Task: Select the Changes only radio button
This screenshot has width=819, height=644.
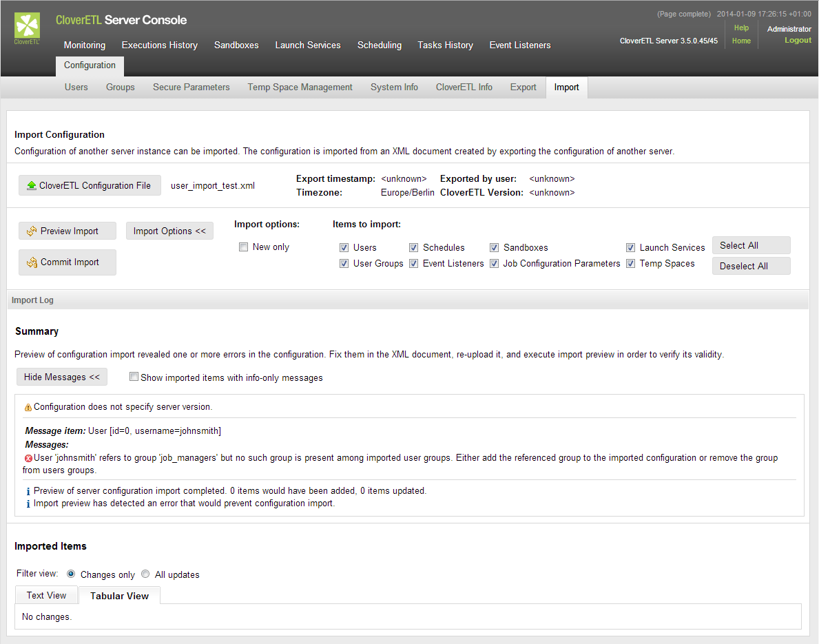Action: [71, 574]
